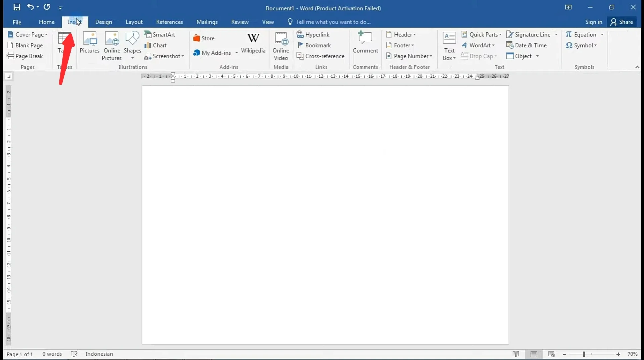The width and height of the screenshot is (644, 360).
Task: Expand the Signature Line dropdown arrow
Action: tap(556, 34)
